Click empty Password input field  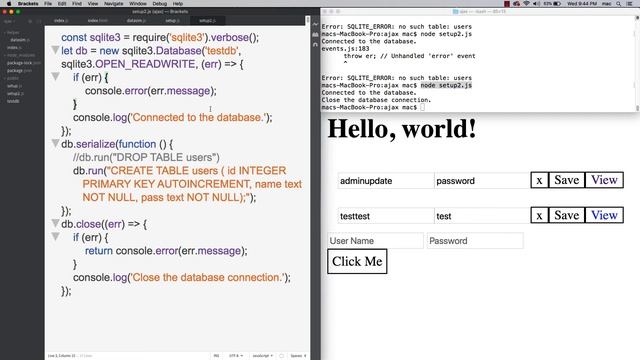tap(475, 241)
